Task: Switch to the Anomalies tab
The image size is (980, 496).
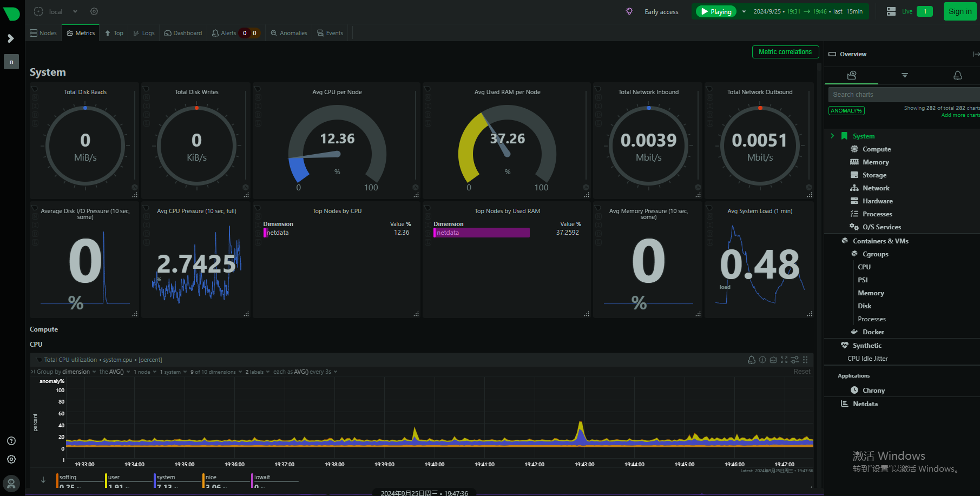Action: click(x=289, y=33)
